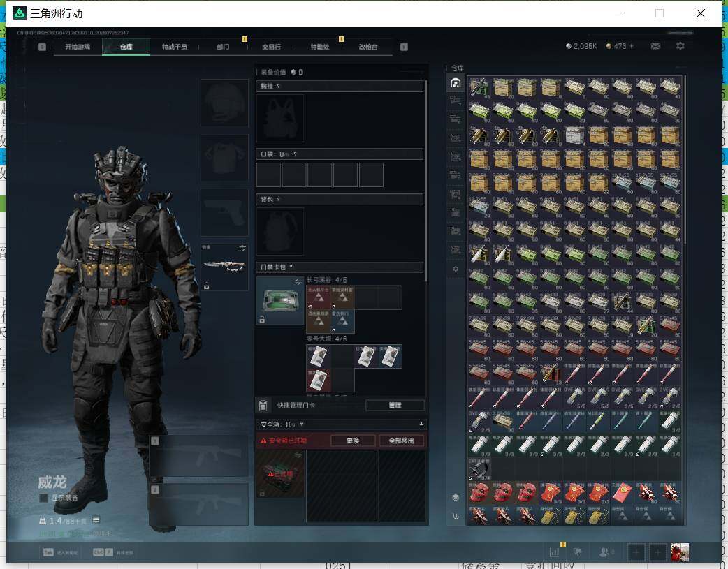Select the first red mask item in warehouse
728x569 pixels.
(x=479, y=493)
